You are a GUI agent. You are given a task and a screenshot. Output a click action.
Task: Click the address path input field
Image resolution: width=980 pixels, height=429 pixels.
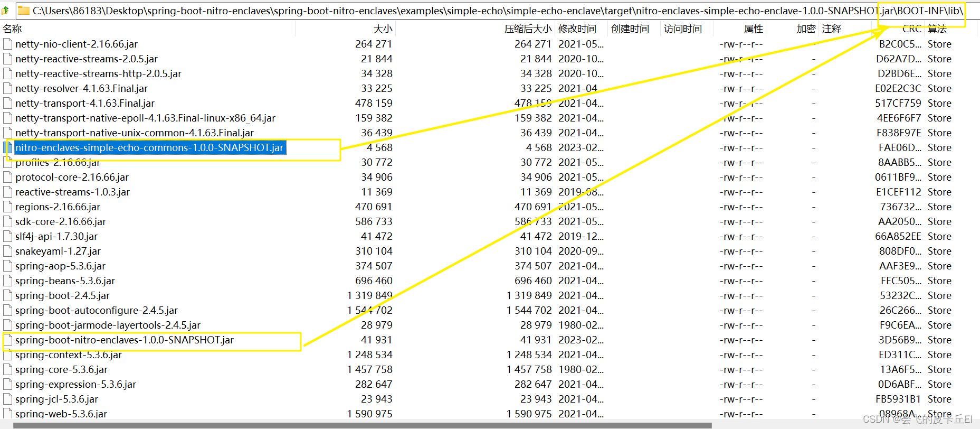(496, 10)
